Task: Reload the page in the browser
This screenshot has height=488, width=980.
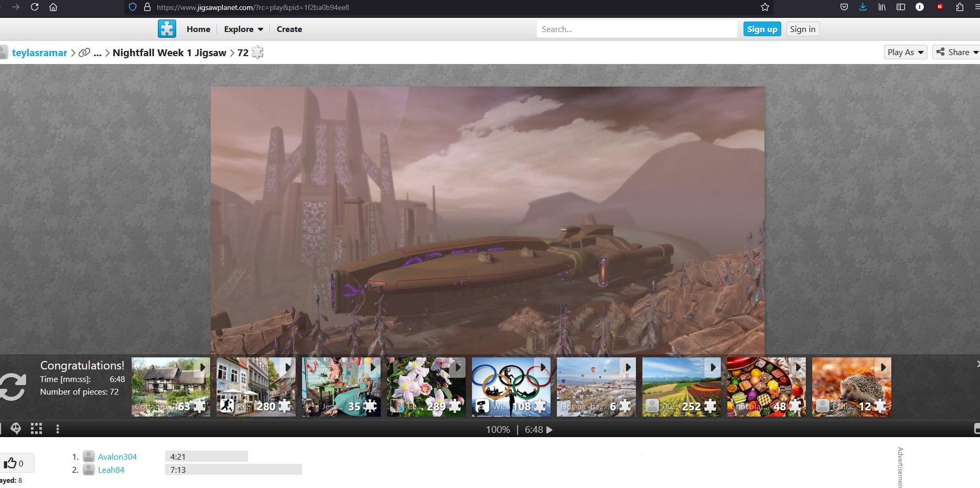Action: point(35,7)
